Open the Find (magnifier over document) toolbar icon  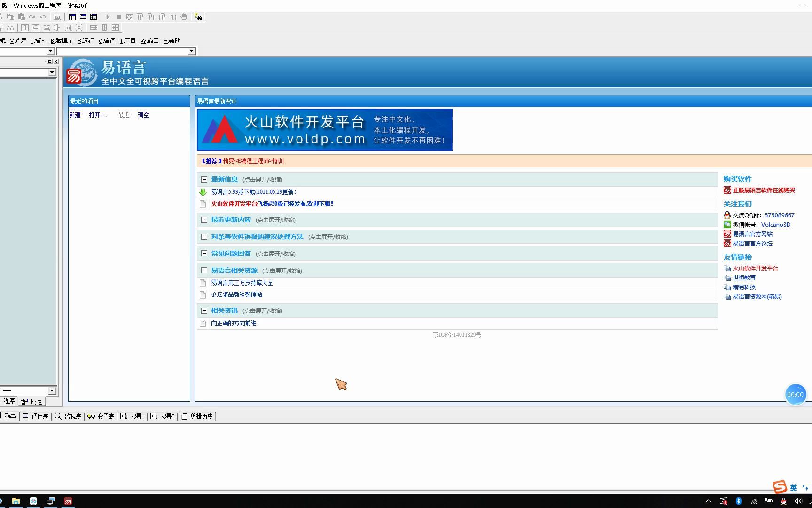tap(57, 17)
